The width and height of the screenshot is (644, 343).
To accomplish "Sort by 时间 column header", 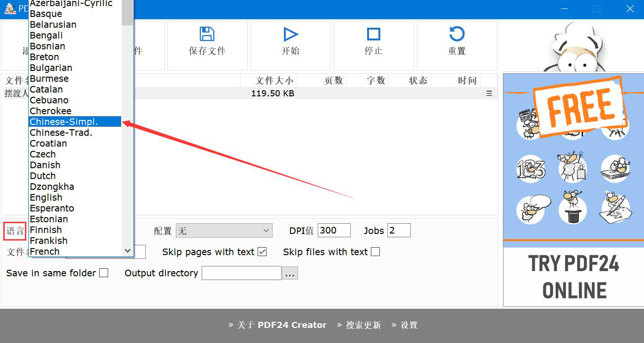I will pyautogui.click(x=456, y=80).
